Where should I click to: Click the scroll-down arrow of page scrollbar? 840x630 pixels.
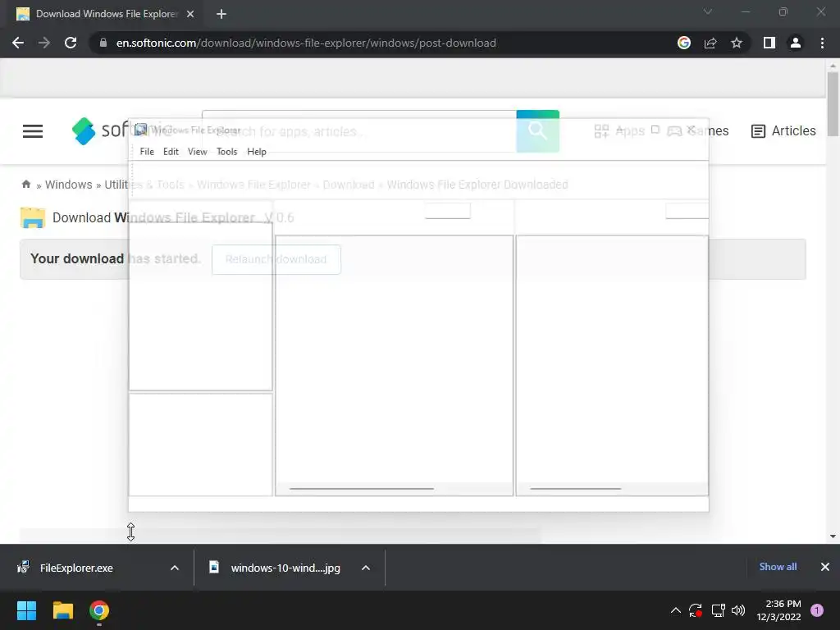(833, 536)
